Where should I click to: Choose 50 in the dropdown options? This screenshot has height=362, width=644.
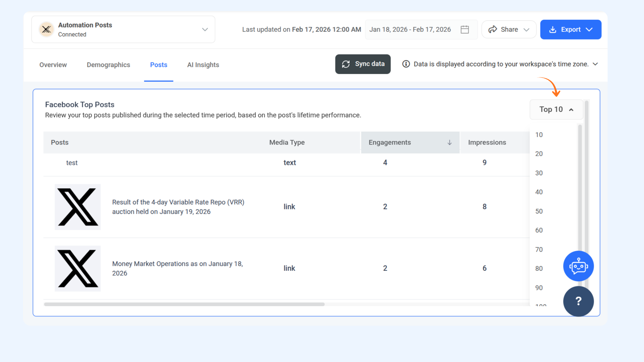click(539, 212)
